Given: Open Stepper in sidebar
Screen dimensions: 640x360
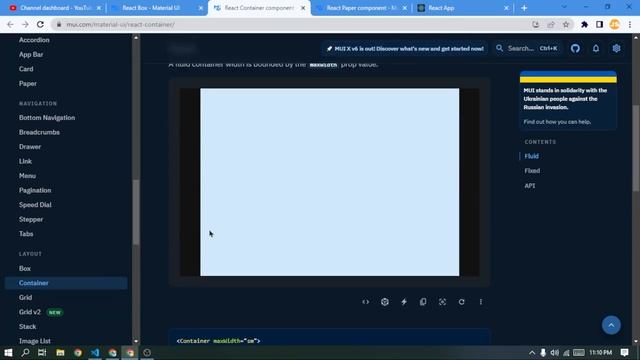Looking at the screenshot, I should point(31,219).
